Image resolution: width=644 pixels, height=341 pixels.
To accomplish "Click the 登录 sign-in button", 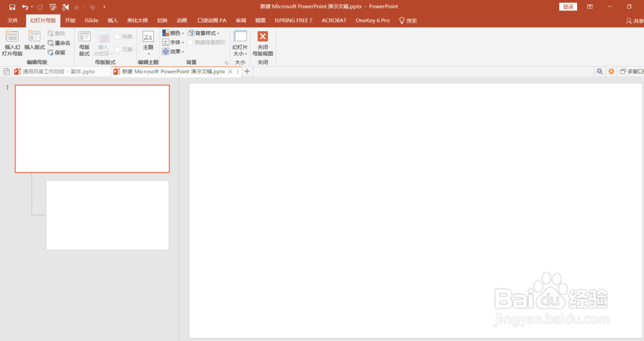I will (568, 6).
